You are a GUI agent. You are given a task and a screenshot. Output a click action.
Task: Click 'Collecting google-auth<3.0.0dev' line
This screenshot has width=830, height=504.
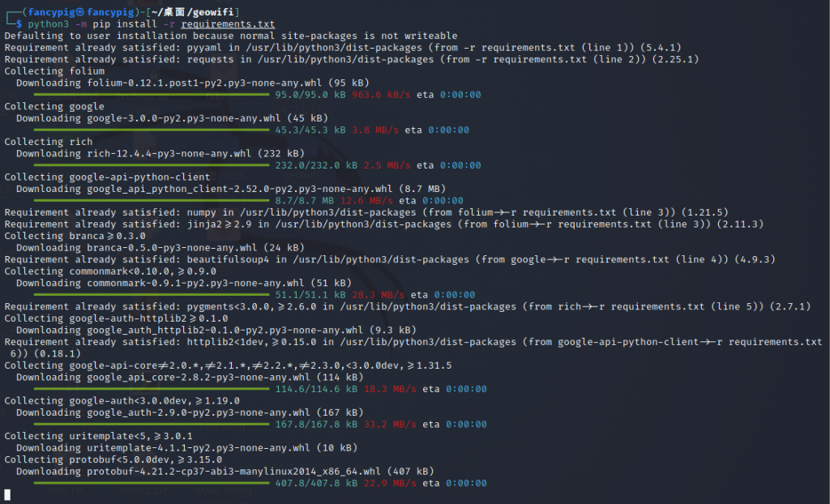click(x=122, y=401)
